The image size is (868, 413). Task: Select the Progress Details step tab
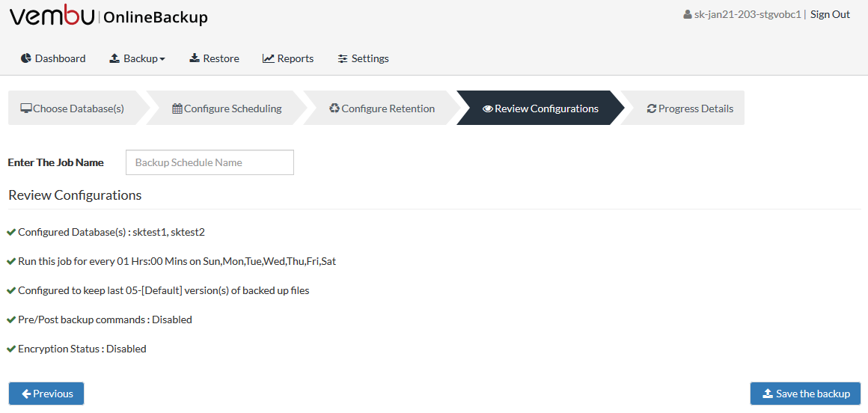(x=683, y=108)
